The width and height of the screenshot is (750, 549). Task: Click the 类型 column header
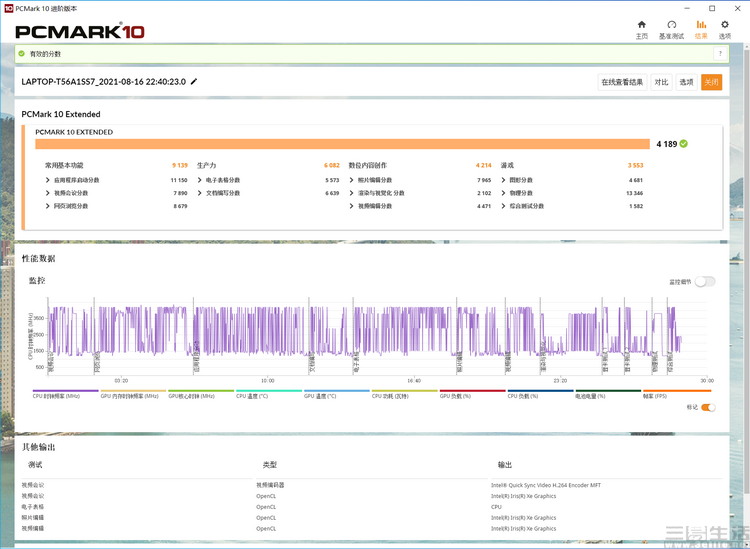[x=270, y=465]
